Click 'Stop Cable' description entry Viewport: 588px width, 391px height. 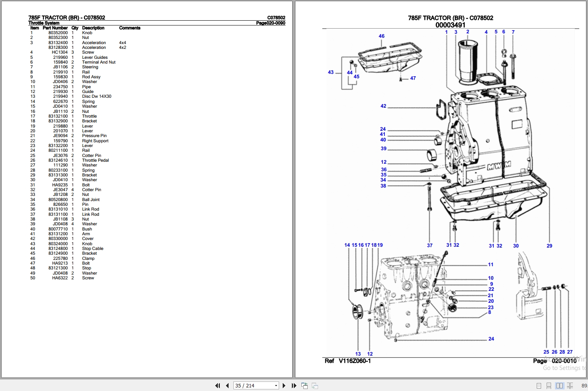point(93,248)
